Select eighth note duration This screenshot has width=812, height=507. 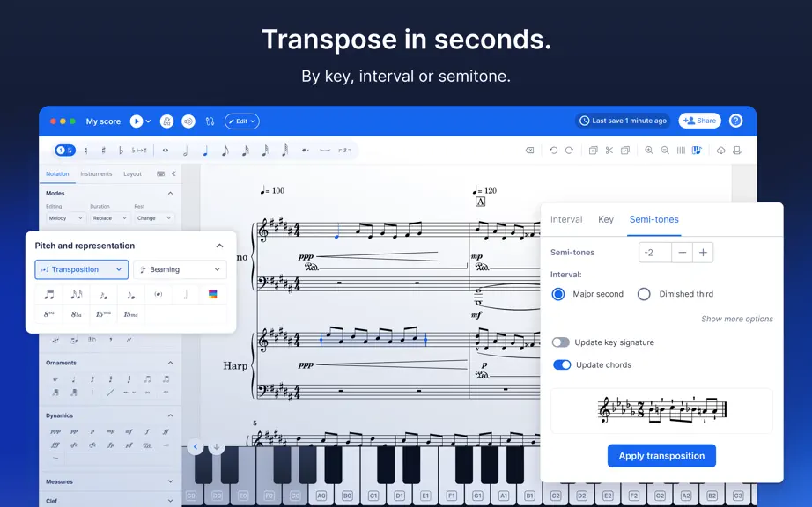pos(225,151)
